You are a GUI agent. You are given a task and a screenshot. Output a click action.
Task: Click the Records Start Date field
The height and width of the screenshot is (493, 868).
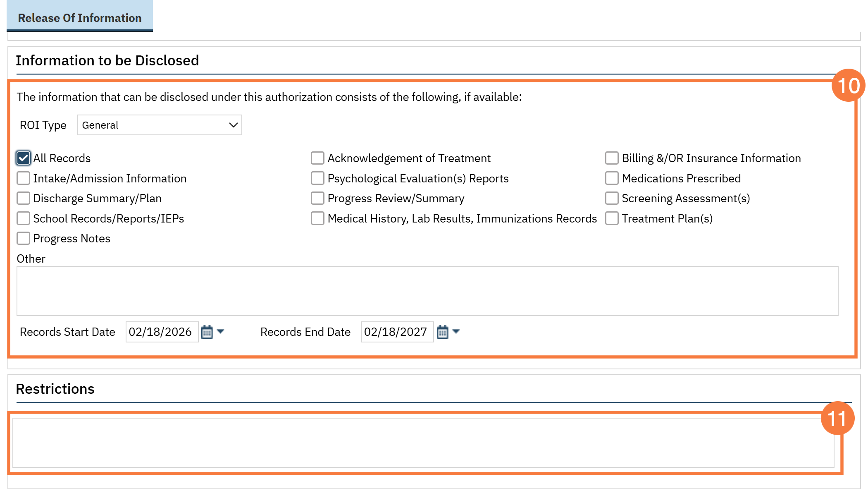162,332
